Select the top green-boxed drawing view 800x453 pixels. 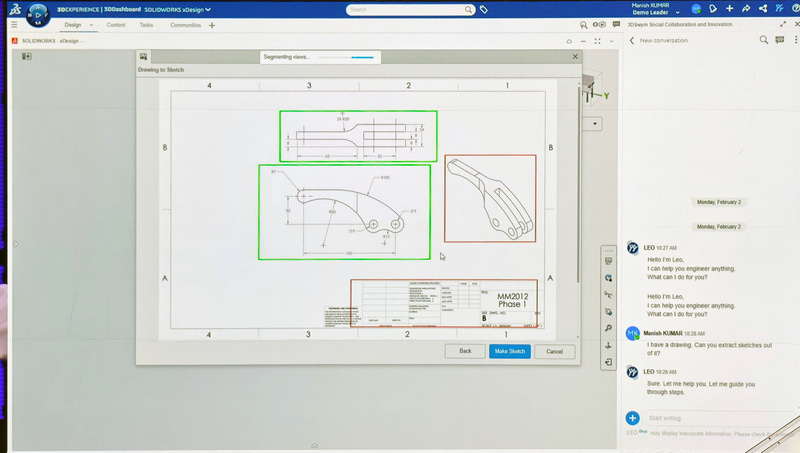(x=358, y=136)
